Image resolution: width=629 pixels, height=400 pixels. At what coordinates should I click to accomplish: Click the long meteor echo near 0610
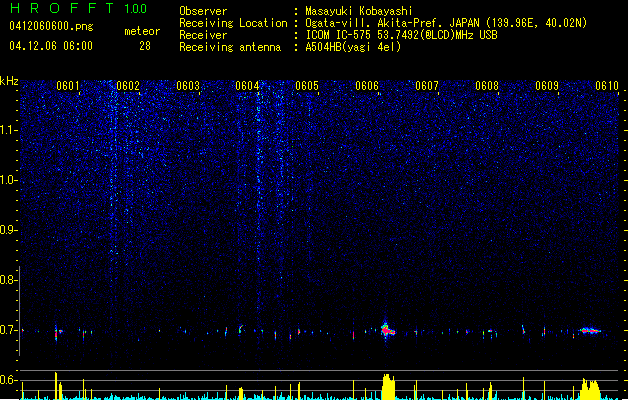pyautogui.click(x=590, y=331)
